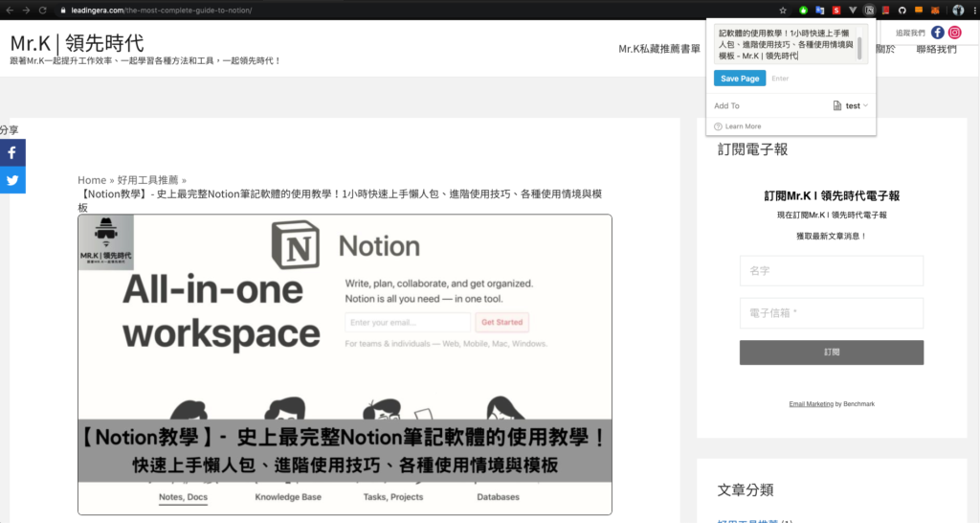Click the Add To label
This screenshot has height=523, width=980.
click(727, 105)
